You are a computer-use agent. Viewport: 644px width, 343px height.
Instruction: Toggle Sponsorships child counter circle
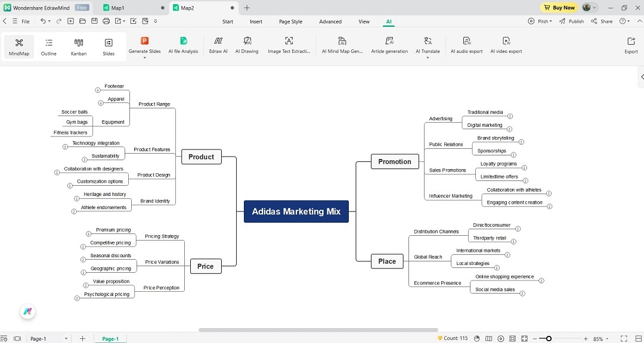click(513, 155)
